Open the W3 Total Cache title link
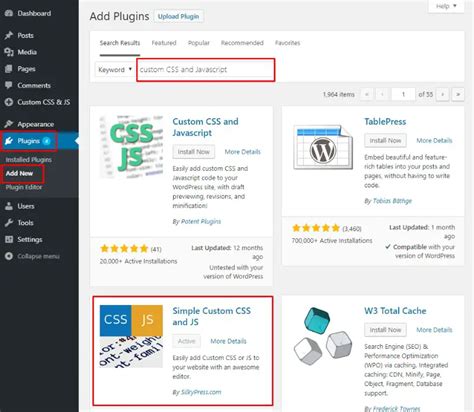The width and height of the screenshot is (474, 412). pyautogui.click(x=395, y=311)
